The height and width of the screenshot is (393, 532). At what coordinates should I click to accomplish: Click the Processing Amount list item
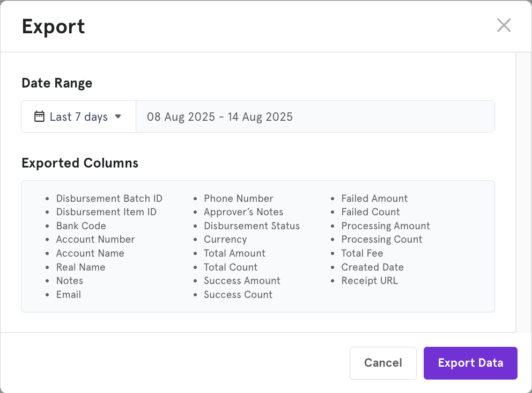pyautogui.click(x=386, y=226)
